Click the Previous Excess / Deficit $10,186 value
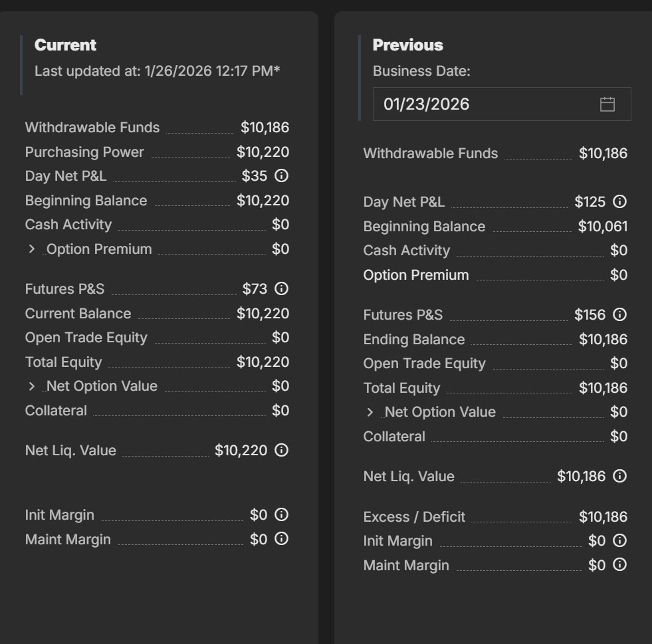This screenshot has width=652, height=644. [603, 517]
